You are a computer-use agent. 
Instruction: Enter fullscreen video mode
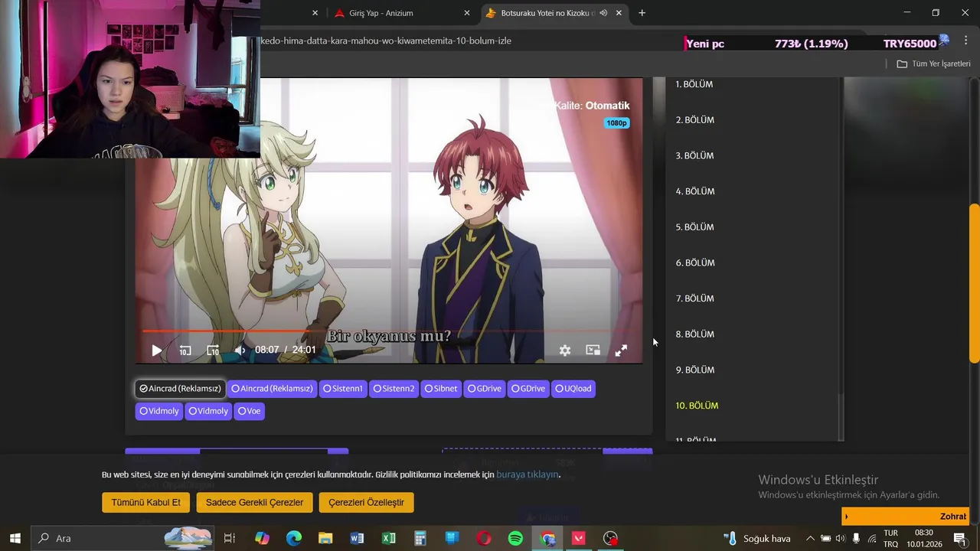pos(621,350)
